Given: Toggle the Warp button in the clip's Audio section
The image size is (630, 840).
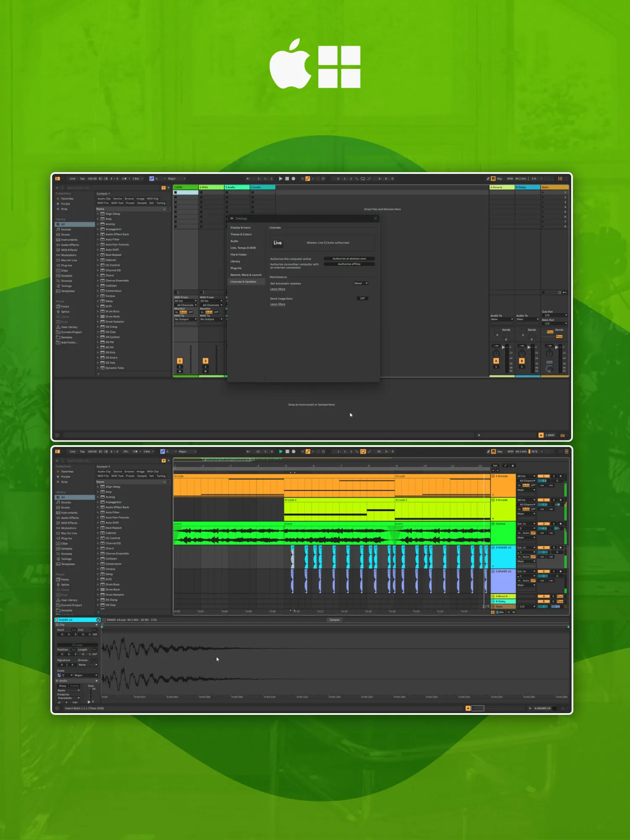Looking at the screenshot, I should click(63, 686).
